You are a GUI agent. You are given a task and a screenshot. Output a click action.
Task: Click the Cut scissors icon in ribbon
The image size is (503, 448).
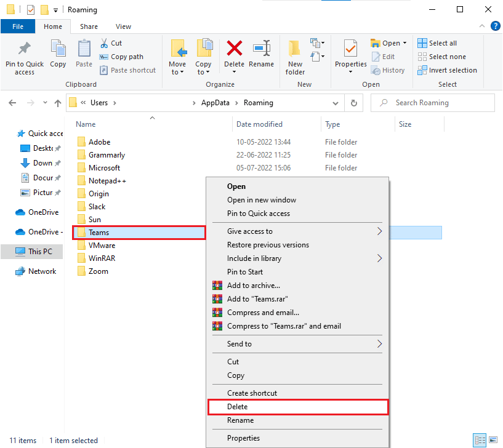click(104, 43)
